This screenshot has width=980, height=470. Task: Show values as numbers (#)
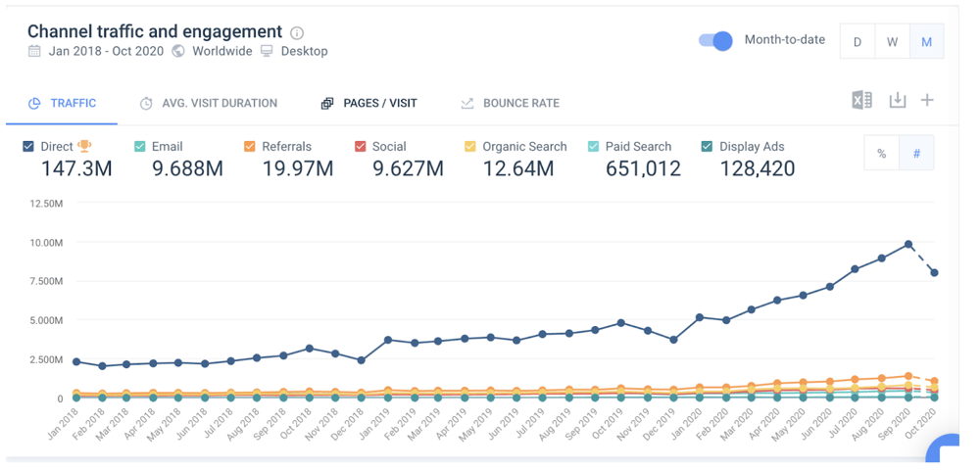(916, 153)
